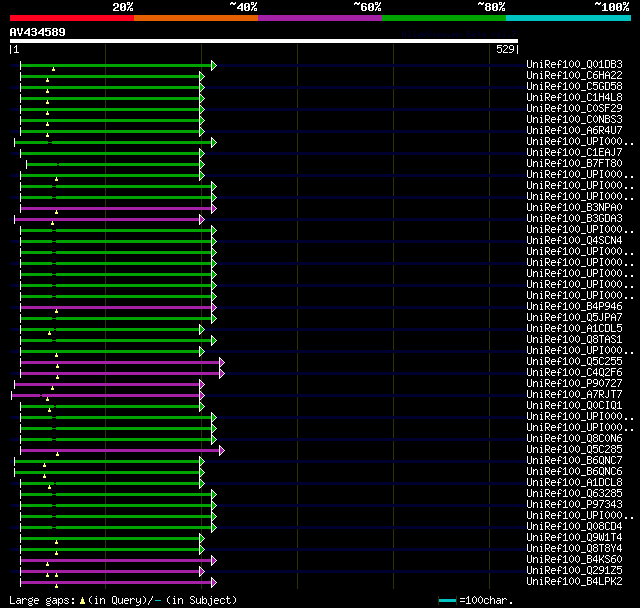Select the UniRef100_B3NPA0 label

click(574, 208)
